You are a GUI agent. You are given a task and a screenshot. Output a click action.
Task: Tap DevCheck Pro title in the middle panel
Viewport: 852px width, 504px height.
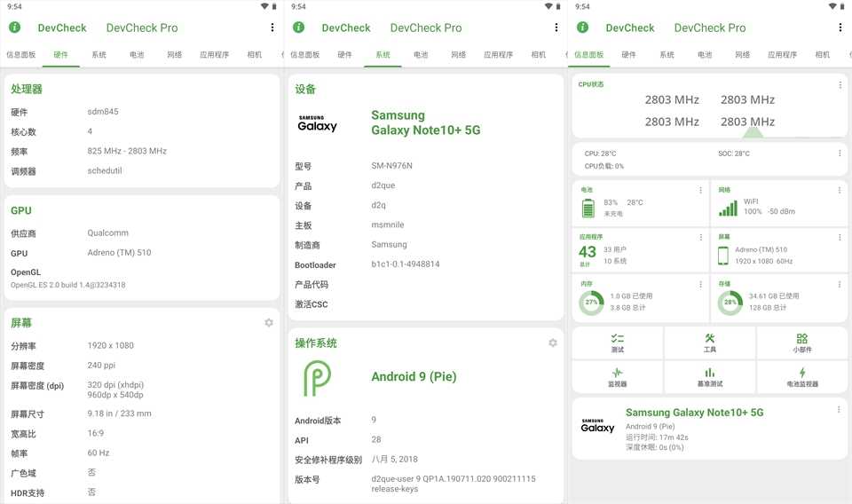pos(426,28)
